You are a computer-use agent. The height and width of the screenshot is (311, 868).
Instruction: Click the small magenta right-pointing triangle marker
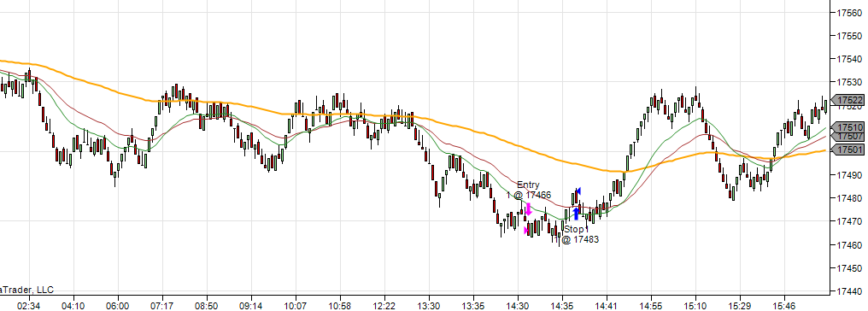tap(526, 230)
